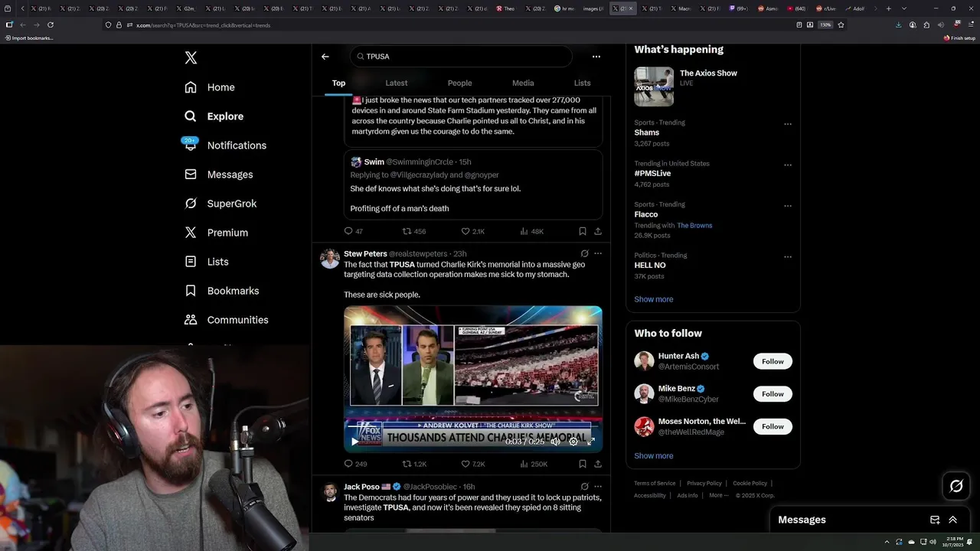Viewport: 980px width, 551px height.
Task: Switch to the People tab
Action: tap(459, 83)
